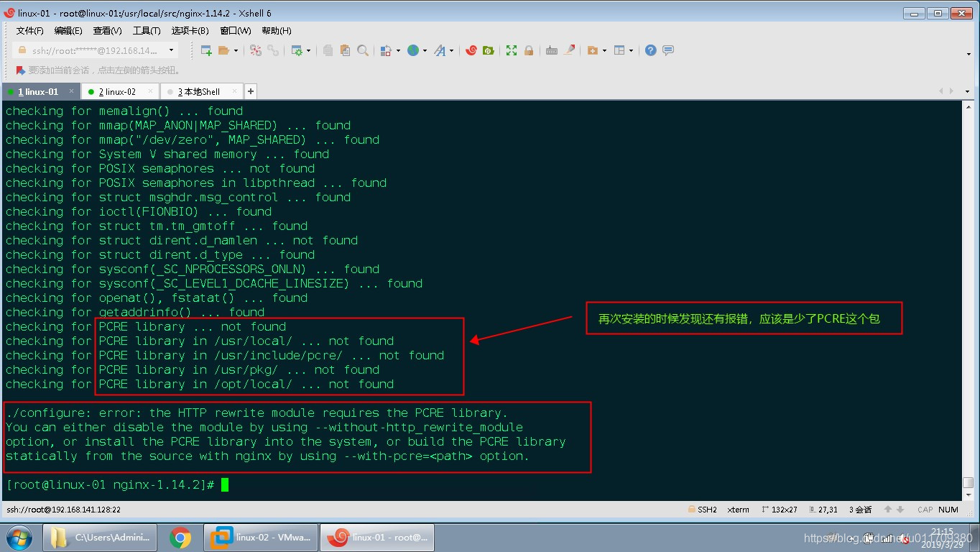The image size is (980, 552).
Task: Close the linux-01 tab
Action: click(72, 91)
